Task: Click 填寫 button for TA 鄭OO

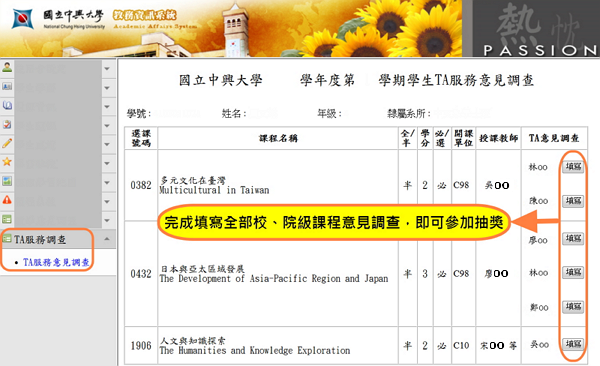Action: pos(573,307)
